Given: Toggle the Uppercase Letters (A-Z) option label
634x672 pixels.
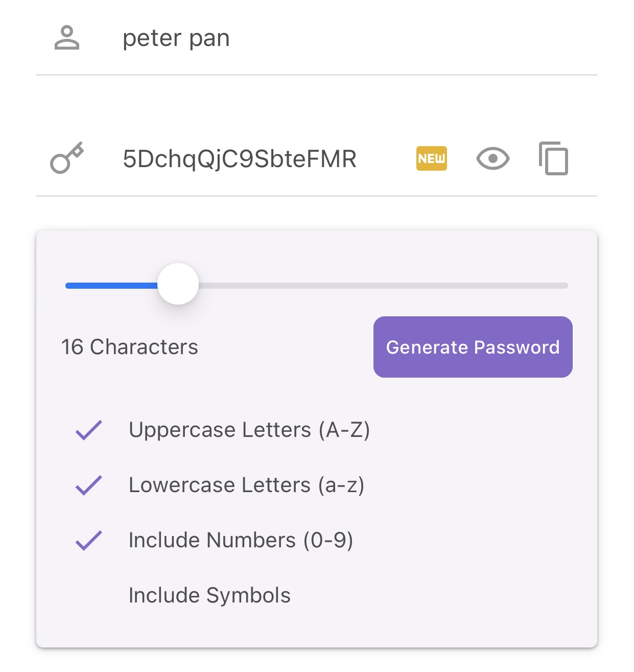Looking at the screenshot, I should pyautogui.click(x=249, y=430).
